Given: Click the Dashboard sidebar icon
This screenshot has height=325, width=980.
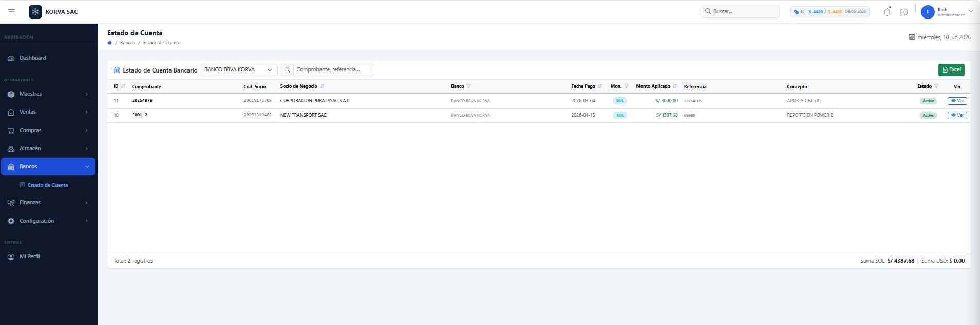Looking at the screenshot, I should point(11,58).
